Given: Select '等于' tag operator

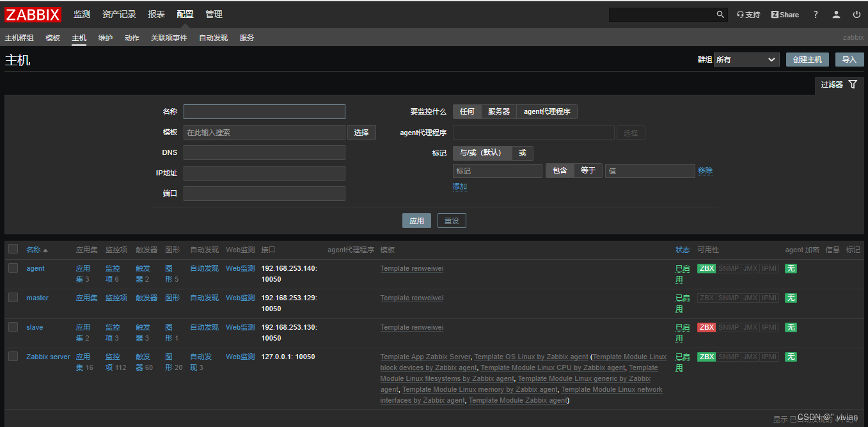Looking at the screenshot, I should (588, 171).
